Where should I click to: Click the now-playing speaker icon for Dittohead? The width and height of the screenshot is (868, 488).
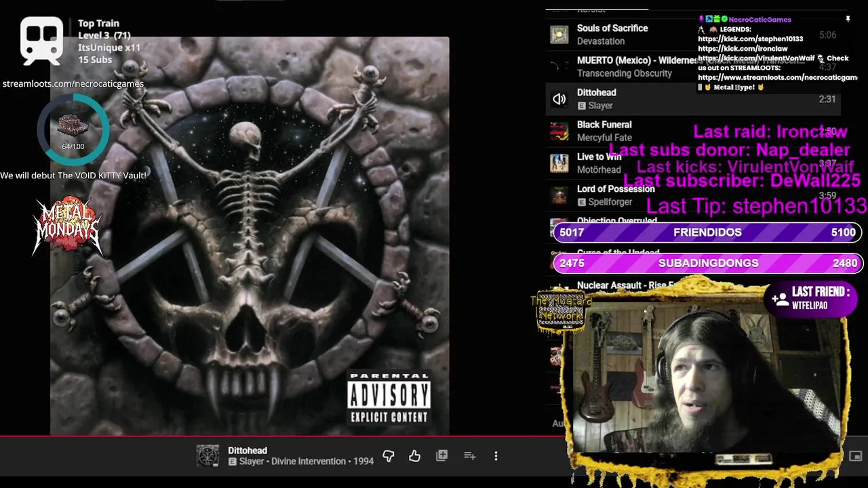[x=559, y=100]
